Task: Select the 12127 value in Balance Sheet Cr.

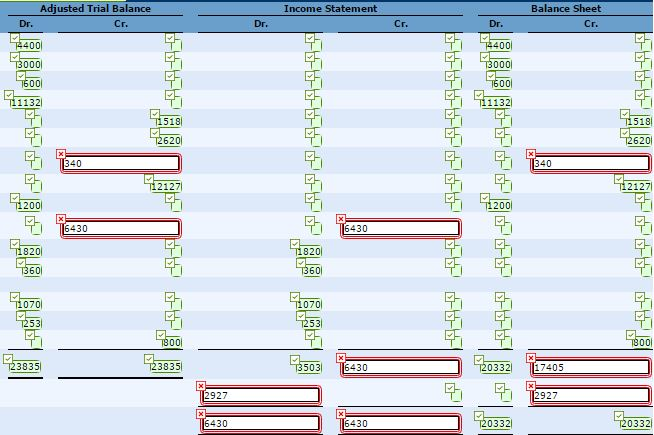Action: (x=636, y=186)
